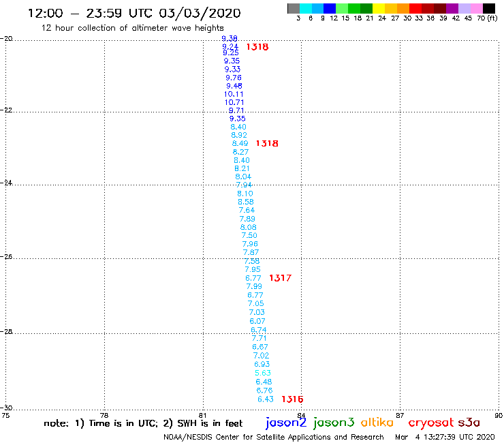Click the wave height value 8.49
504x443 pixels.
pyautogui.click(x=240, y=144)
